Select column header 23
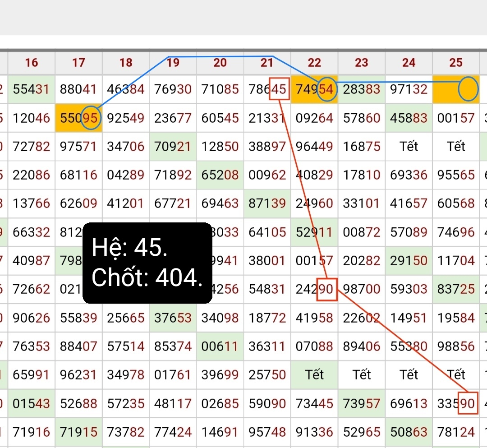This screenshot has width=487, height=448. 362,63
